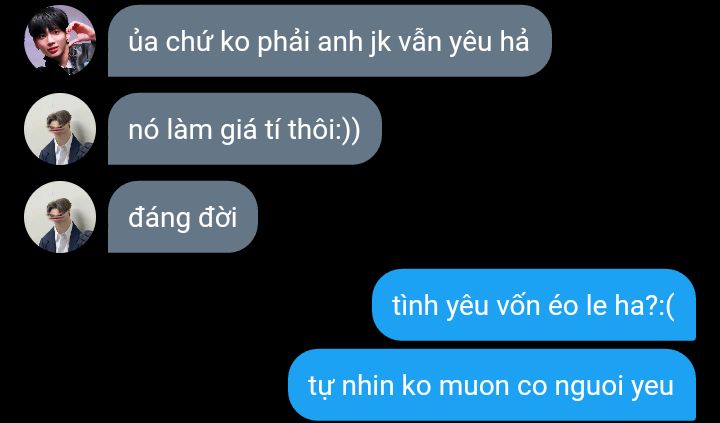The height and width of the screenshot is (423, 720).
Task: Click the word 'đáng' in the third message
Action: tap(159, 219)
